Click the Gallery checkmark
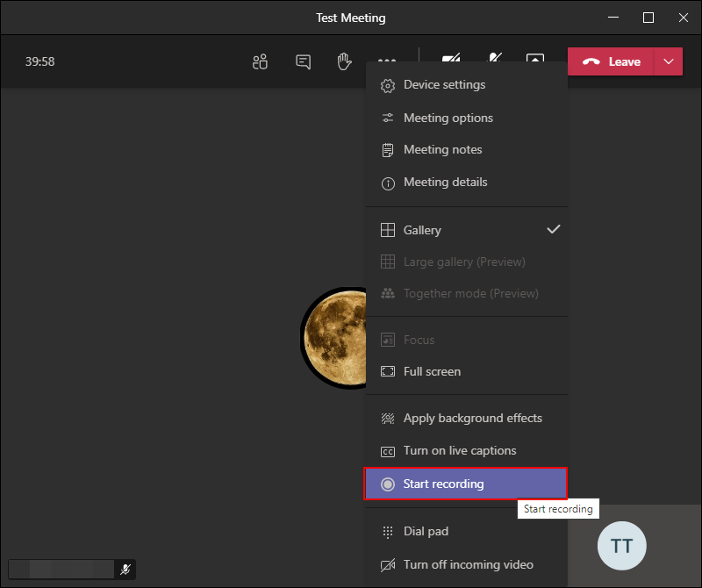This screenshot has width=702, height=588. [554, 229]
